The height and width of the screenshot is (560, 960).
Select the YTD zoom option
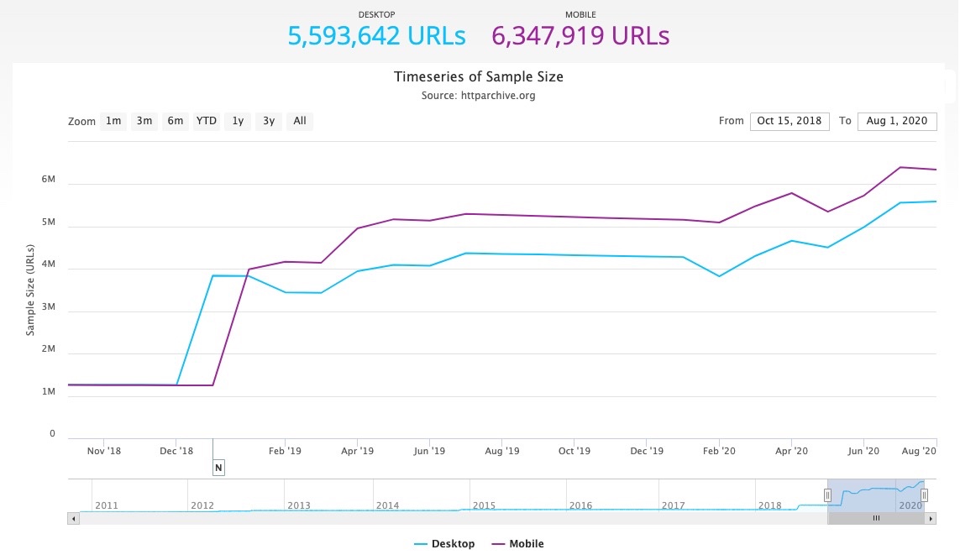(x=206, y=121)
